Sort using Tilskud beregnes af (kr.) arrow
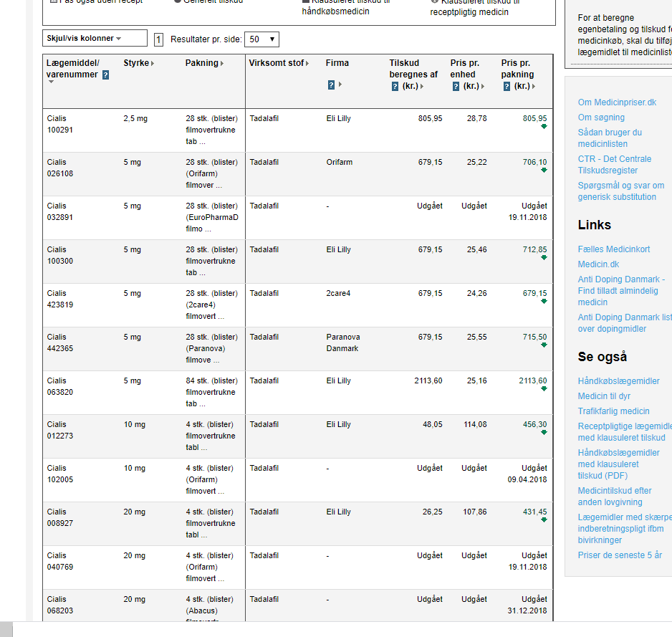This screenshot has width=672, height=637. [x=422, y=86]
